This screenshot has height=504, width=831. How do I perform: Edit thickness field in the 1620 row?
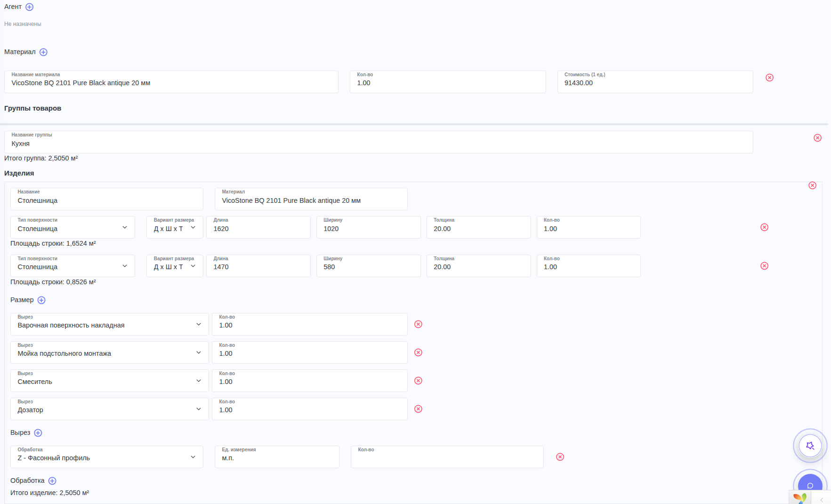click(479, 227)
